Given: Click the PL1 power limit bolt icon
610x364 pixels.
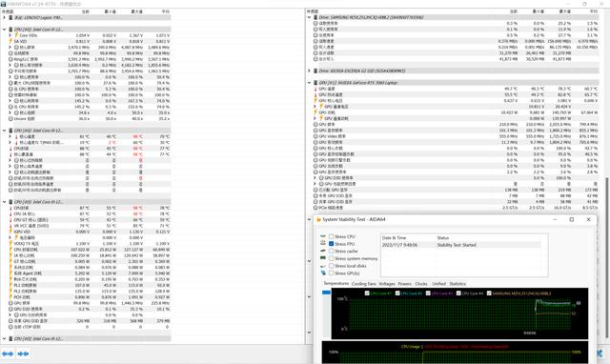Looking at the screenshot, I should pyautogui.click(x=10, y=285).
